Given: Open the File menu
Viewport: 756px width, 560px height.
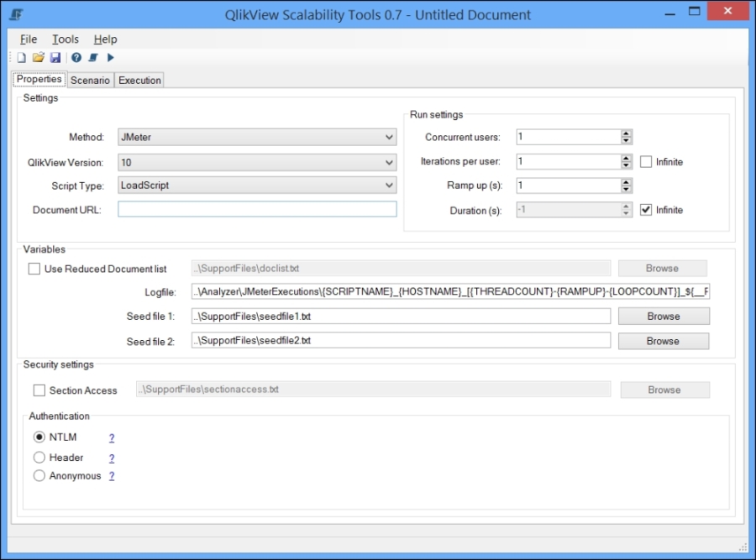Looking at the screenshot, I should 29,39.
